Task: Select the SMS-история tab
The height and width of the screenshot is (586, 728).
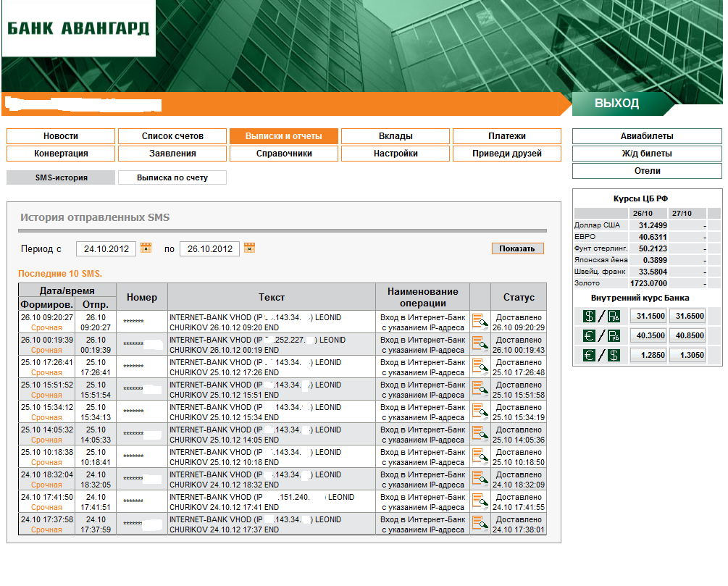Action: tap(61, 177)
